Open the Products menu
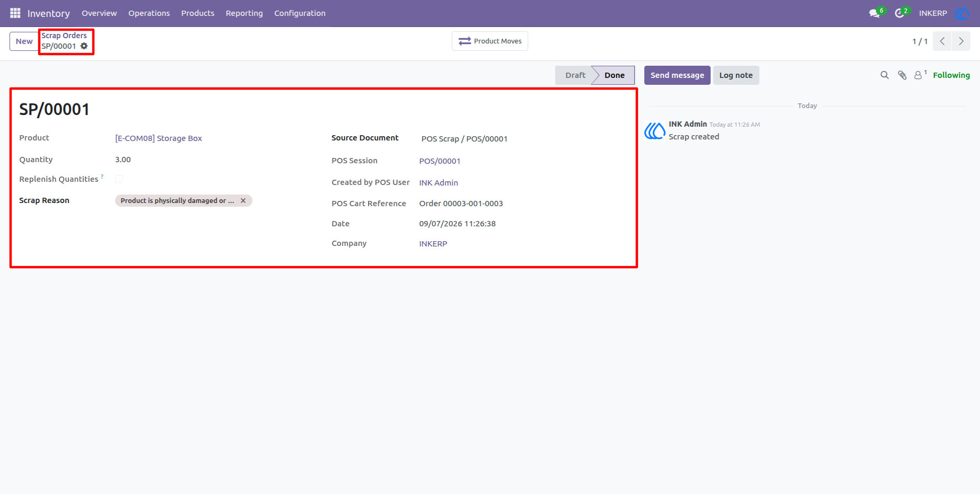 [x=198, y=13]
